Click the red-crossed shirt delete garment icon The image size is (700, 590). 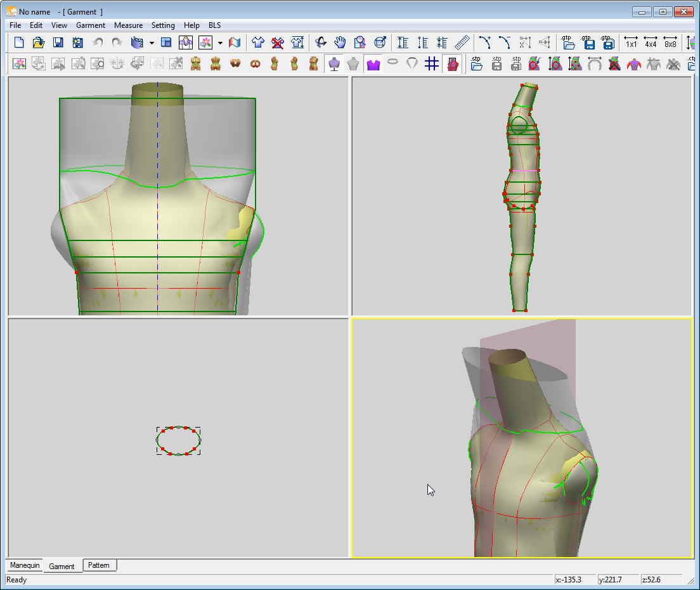coord(278,43)
